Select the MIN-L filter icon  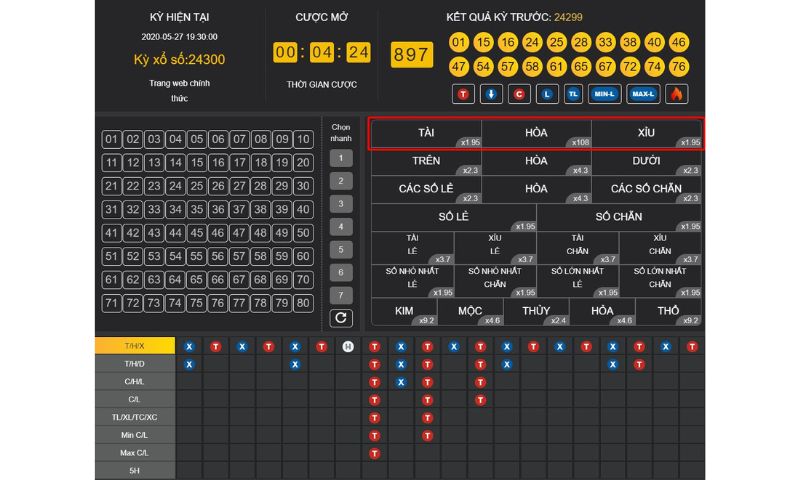[x=605, y=94]
